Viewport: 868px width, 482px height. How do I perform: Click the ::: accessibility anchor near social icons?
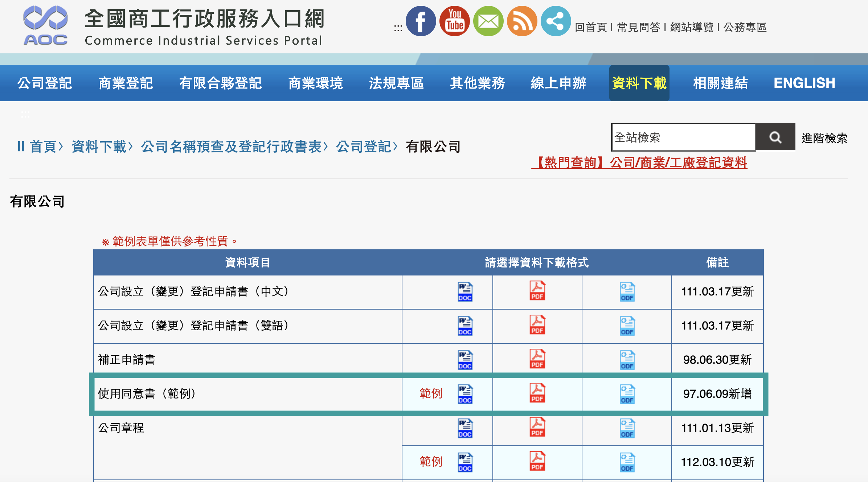tap(398, 28)
